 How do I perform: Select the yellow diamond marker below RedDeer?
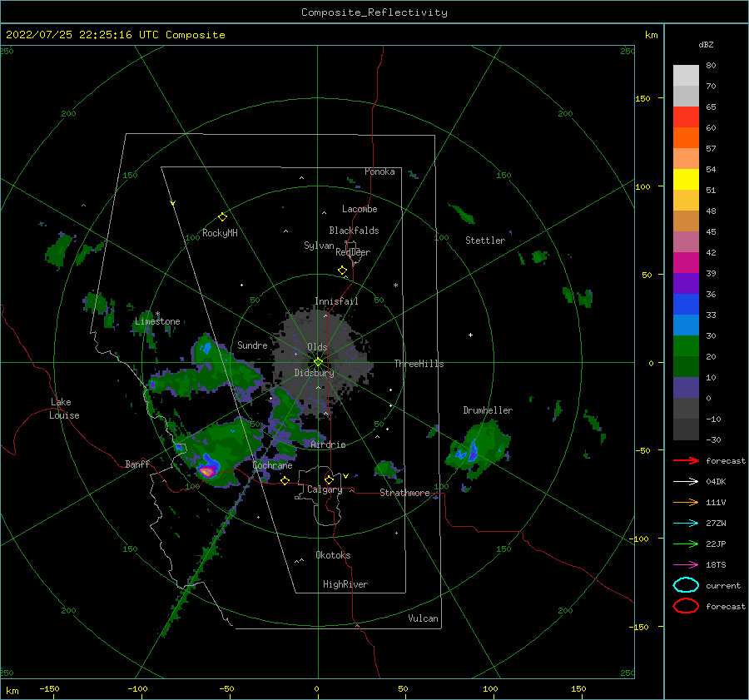click(x=343, y=271)
